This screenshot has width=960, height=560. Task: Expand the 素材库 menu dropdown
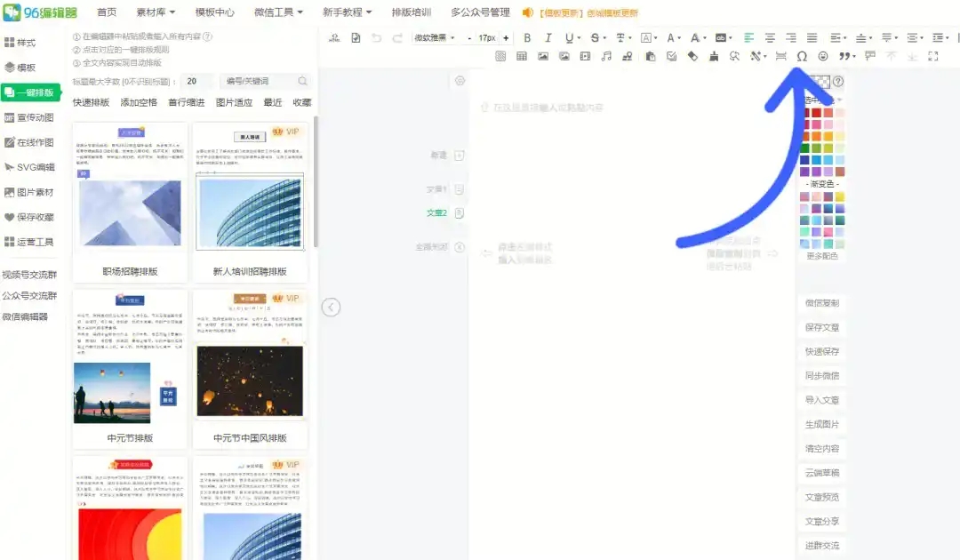click(156, 12)
